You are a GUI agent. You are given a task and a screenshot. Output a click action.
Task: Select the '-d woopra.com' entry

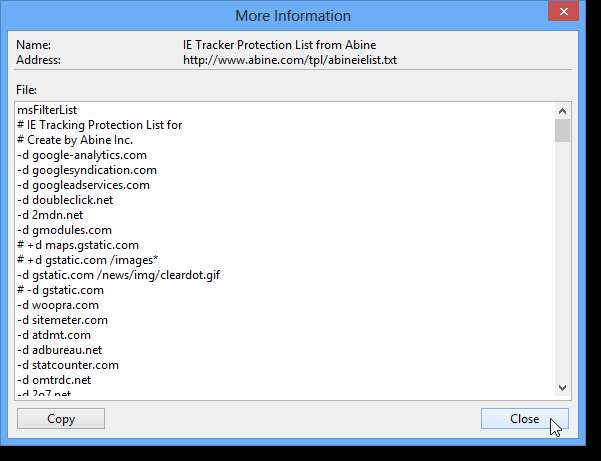click(58, 305)
